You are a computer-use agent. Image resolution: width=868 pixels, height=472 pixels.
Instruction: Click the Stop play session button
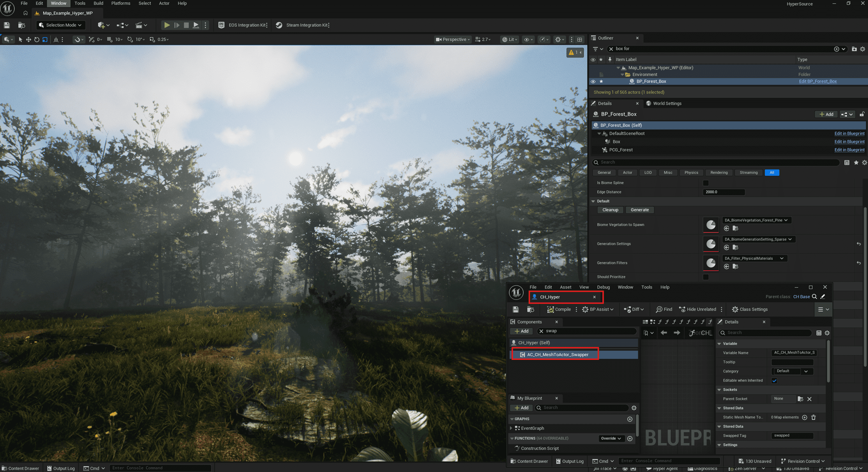pyautogui.click(x=186, y=25)
